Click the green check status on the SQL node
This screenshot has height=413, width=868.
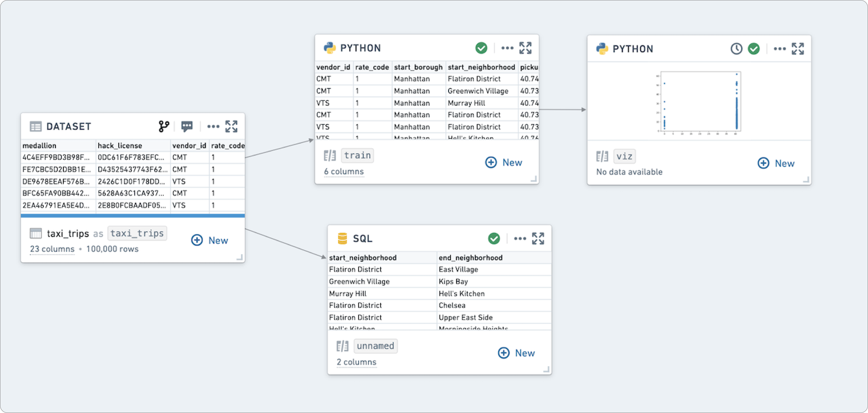(x=494, y=238)
